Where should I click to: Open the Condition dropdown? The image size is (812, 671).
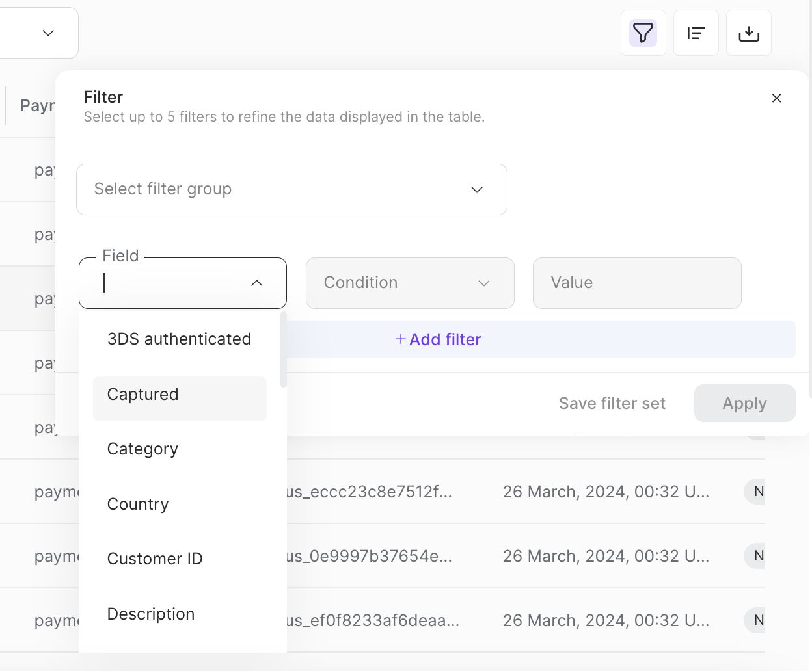pyautogui.click(x=410, y=283)
